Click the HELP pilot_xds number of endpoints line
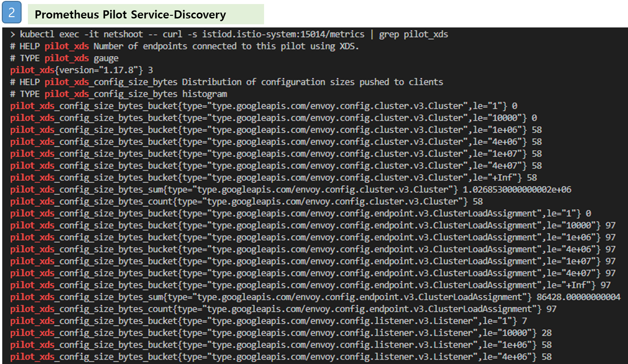The height and width of the screenshot is (364, 628). [x=184, y=46]
